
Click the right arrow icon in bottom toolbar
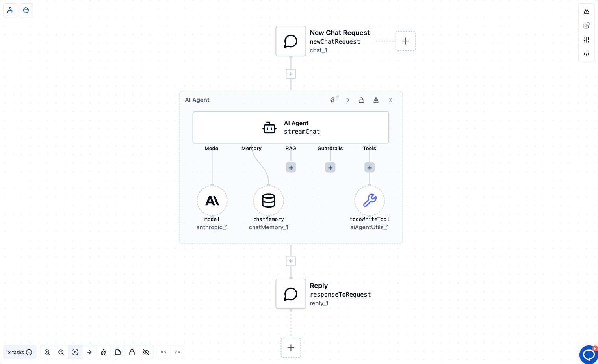click(x=89, y=352)
